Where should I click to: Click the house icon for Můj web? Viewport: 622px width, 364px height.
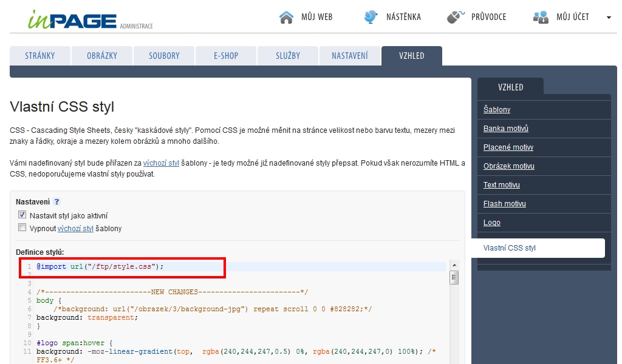[286, 17]
